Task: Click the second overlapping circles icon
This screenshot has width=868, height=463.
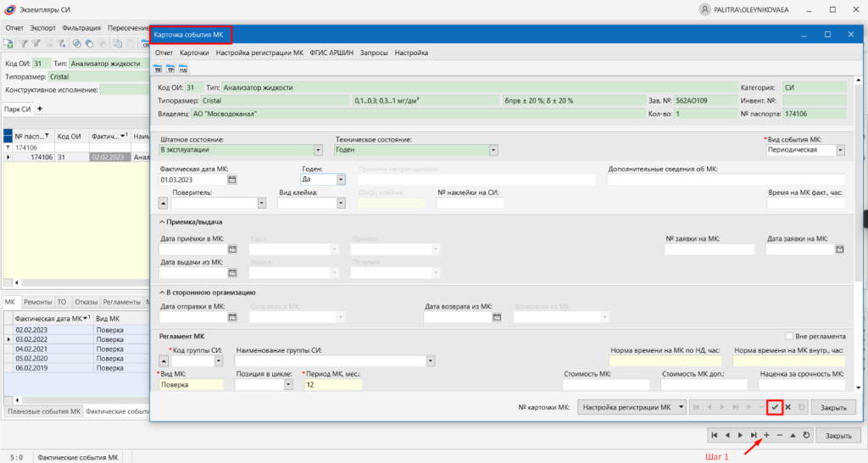Action: point(90,44)
